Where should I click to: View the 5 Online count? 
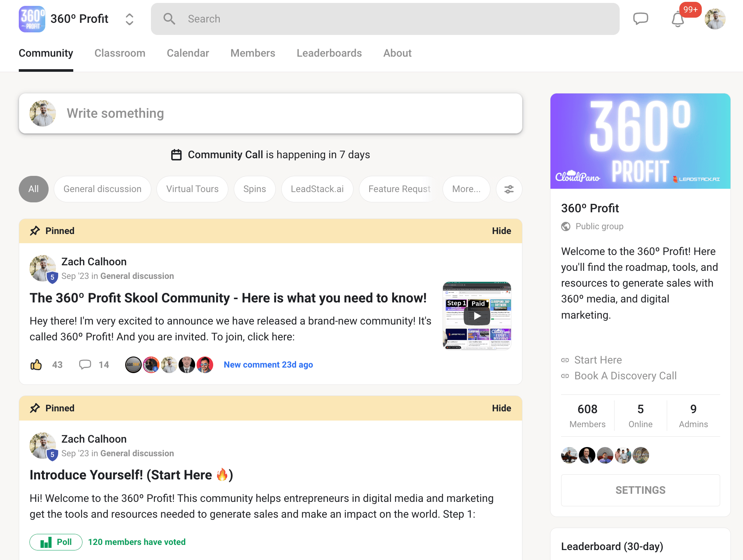tap(640, 416)
